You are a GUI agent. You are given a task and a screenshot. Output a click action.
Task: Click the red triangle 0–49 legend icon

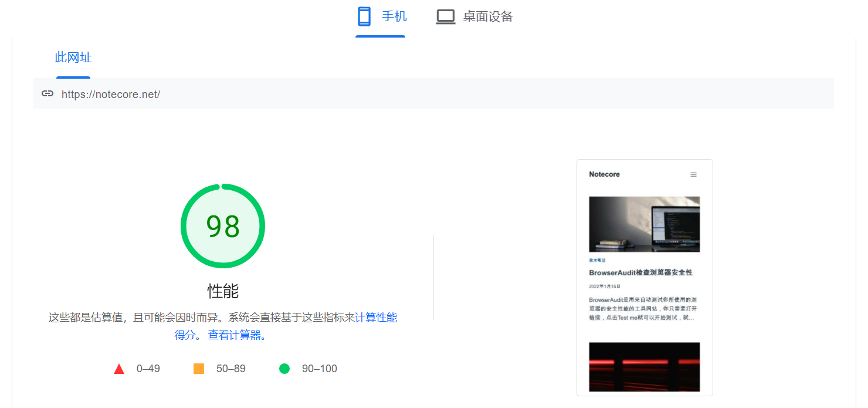coord(119,369)
